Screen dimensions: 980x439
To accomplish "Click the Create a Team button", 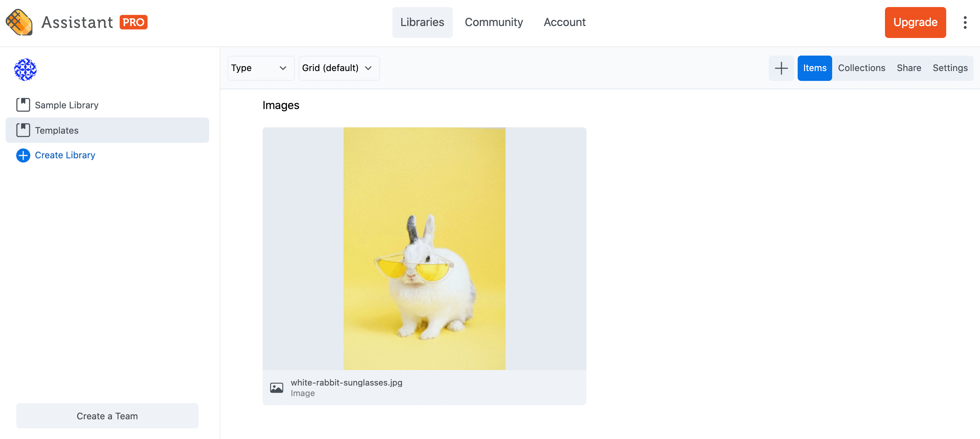I will 107,416.
